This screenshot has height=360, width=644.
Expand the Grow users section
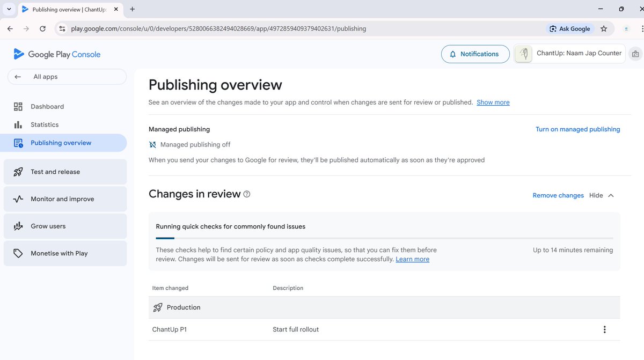[65, 226]
